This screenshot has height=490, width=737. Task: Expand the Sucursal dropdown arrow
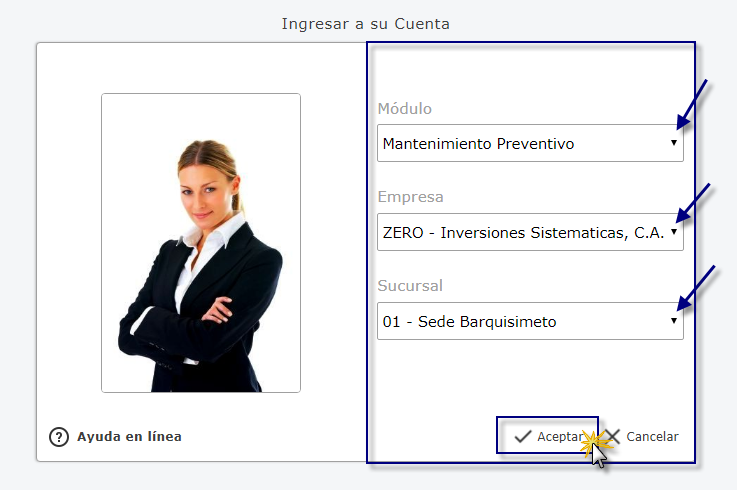click(674, 320)
